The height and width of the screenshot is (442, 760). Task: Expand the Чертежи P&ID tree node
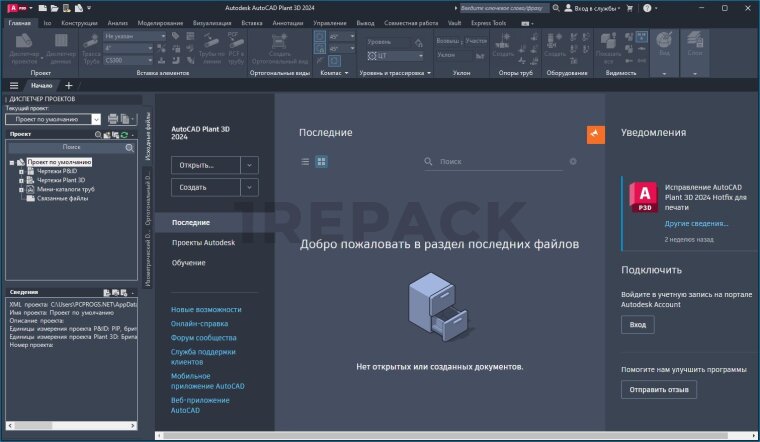click(21, 171)
